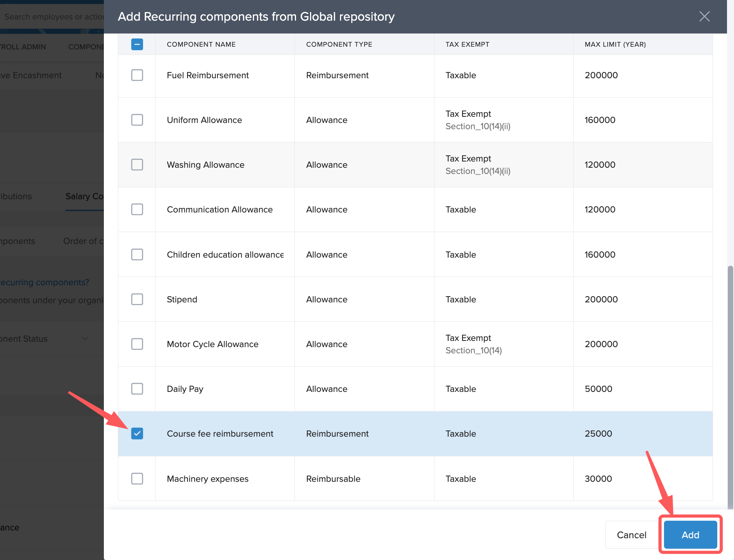
Task: Toggle the select-all header checkbox
Action: pyautogui.click(x=137, y=44)
